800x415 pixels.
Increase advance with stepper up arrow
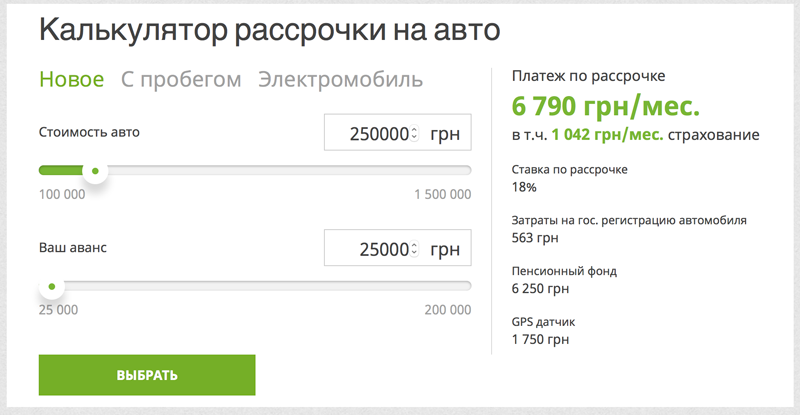pyautogui.click(x=415, y=245)
